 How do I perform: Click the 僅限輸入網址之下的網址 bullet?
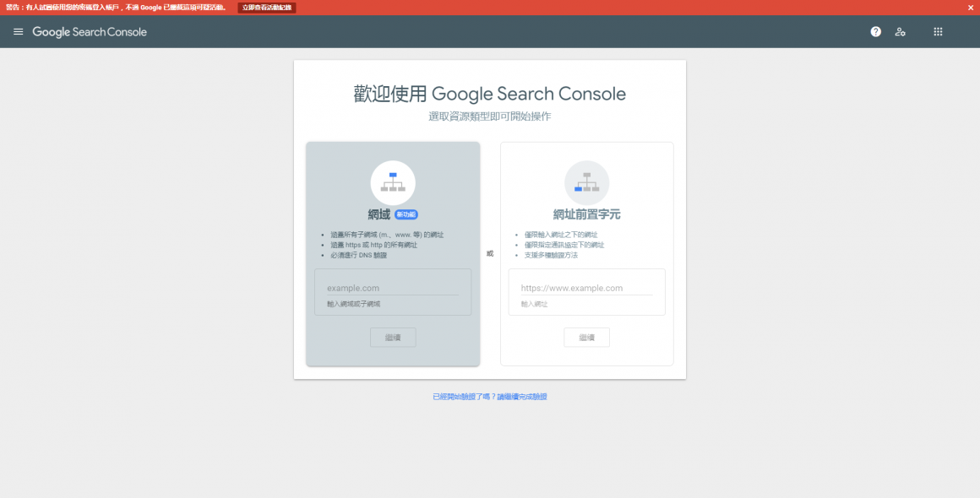[561, 235]
